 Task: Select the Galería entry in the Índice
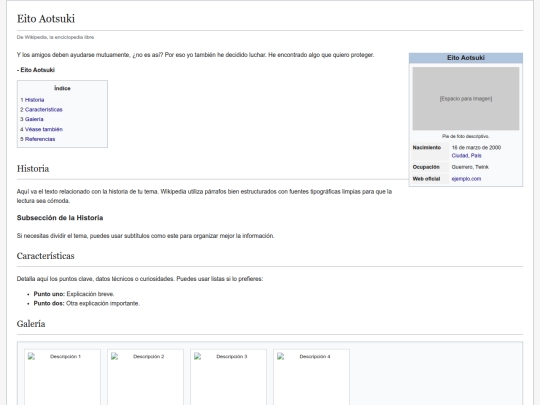point(34,119)
